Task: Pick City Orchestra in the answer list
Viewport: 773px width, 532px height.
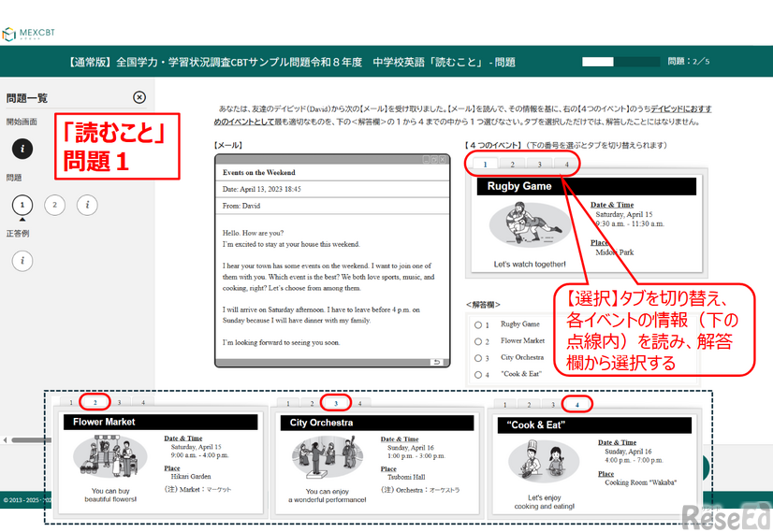Action: (479, 358)
